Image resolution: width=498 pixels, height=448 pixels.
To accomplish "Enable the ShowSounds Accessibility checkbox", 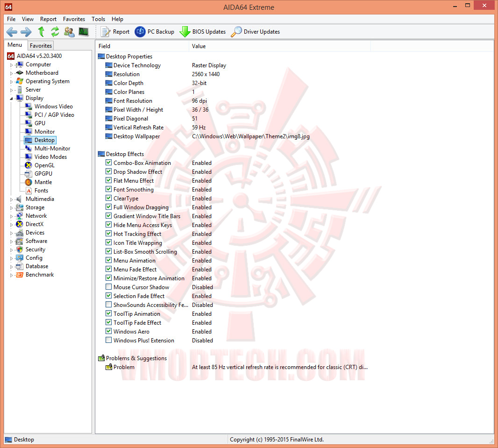I will 109,305.
